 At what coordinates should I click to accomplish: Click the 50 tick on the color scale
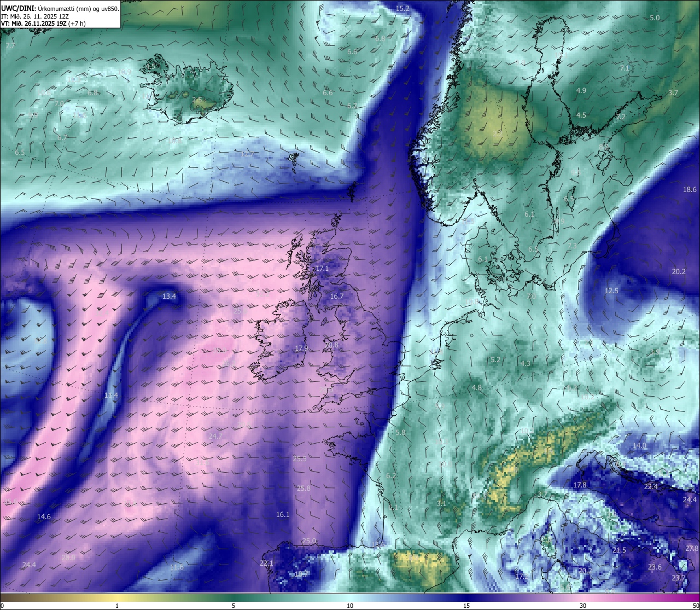click(696, 606)
